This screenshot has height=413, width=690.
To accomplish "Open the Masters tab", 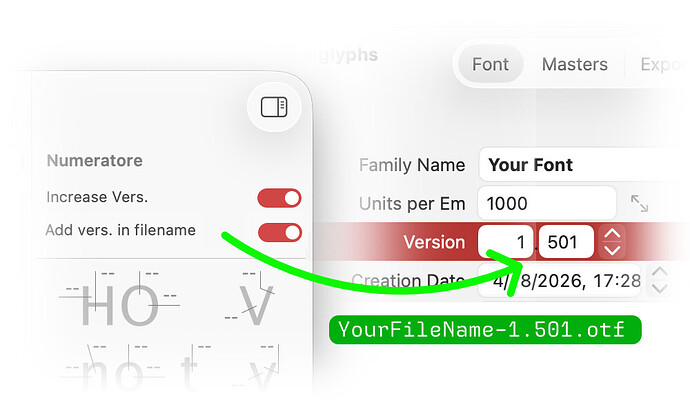I will pos(574,64).
